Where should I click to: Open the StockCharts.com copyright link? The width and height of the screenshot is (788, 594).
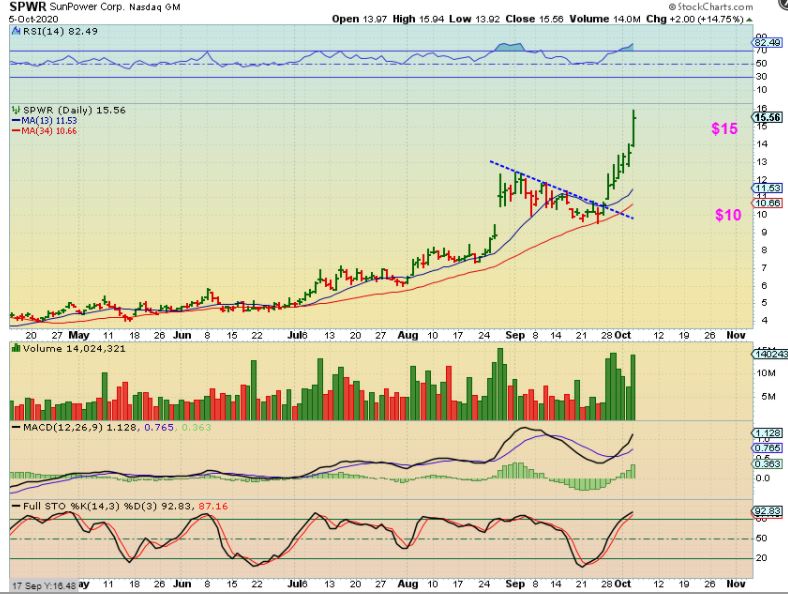[711, 7]
